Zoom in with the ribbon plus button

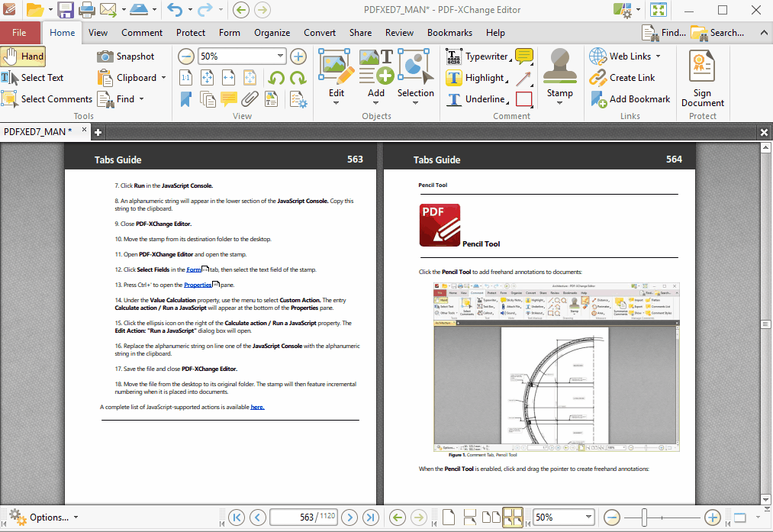coord(298,56)
